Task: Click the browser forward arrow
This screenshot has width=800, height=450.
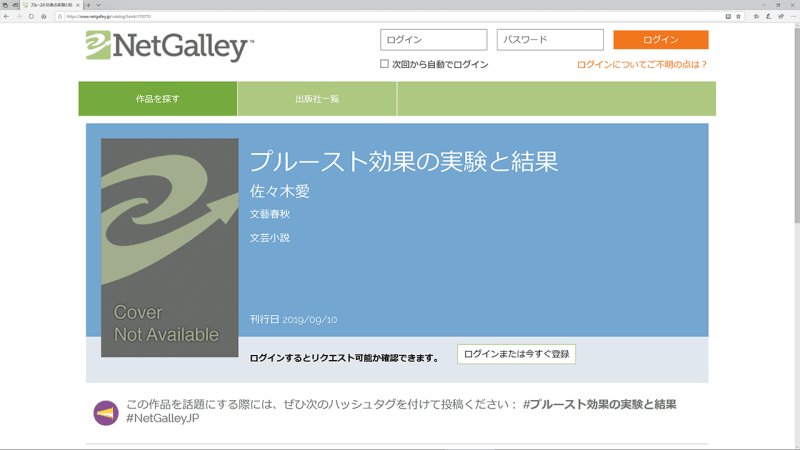Action: (18, 16)
